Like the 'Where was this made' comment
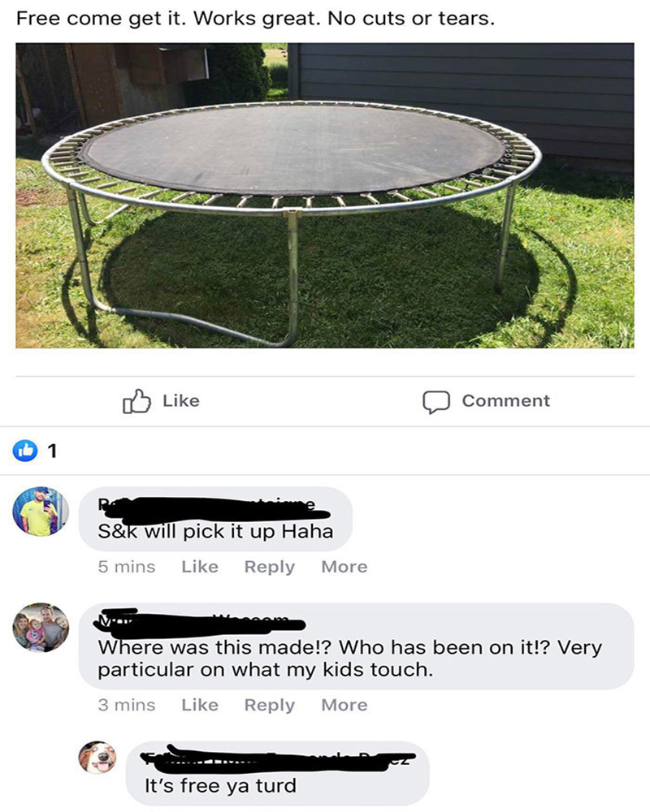 (x=200, y=705)
